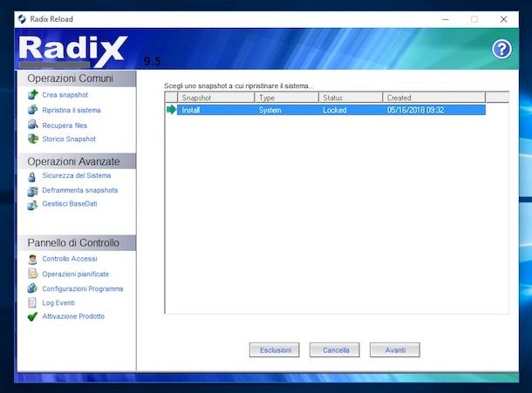Minimize the Radix Reload window

point(446,19)
